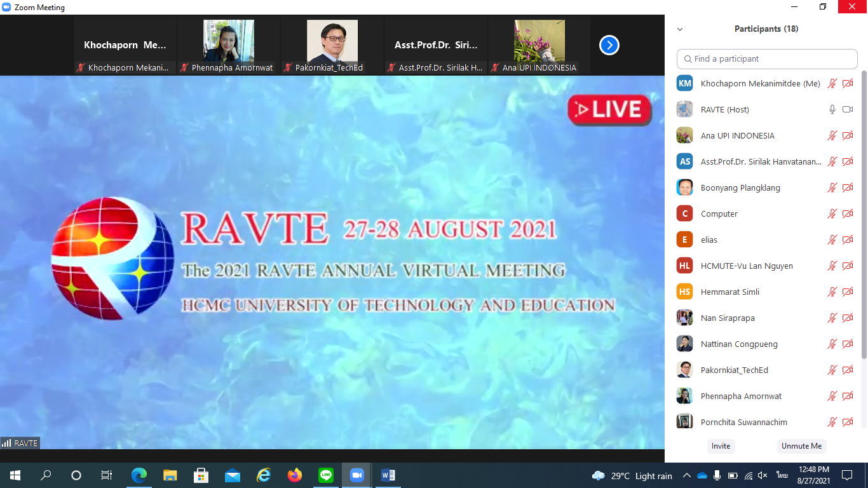Click Boonyang Plangklang's avatar photo
Viewport: 868px width, 488px height.
tap(684, 187)
